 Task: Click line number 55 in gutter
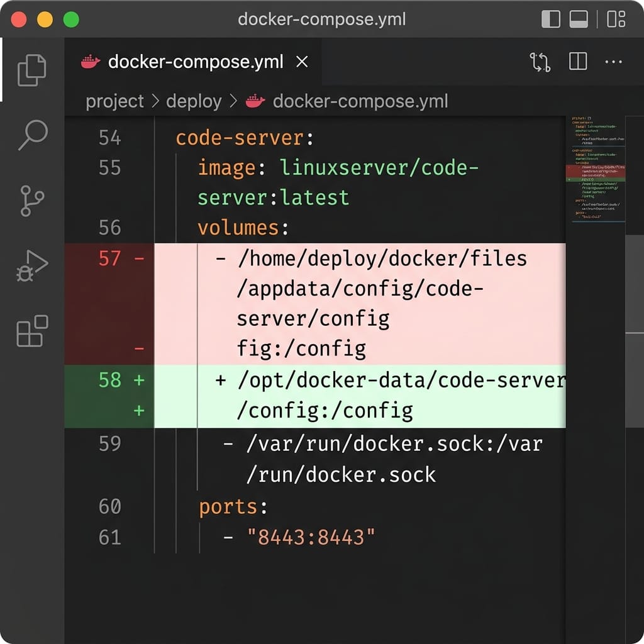tap(109, 168)
